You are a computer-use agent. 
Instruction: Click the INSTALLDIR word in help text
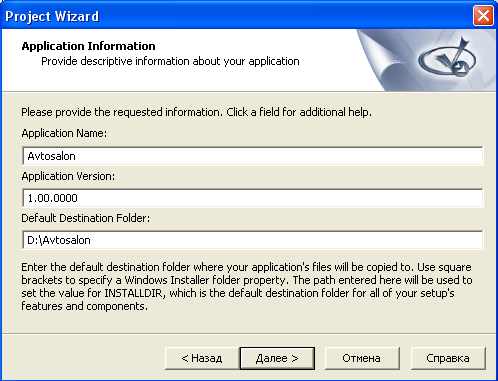pos(133,293)
